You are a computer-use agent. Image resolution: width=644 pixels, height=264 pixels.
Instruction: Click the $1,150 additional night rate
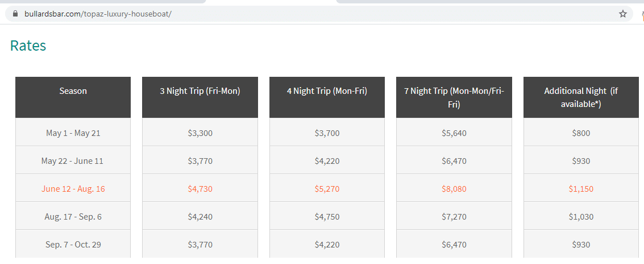581,189
